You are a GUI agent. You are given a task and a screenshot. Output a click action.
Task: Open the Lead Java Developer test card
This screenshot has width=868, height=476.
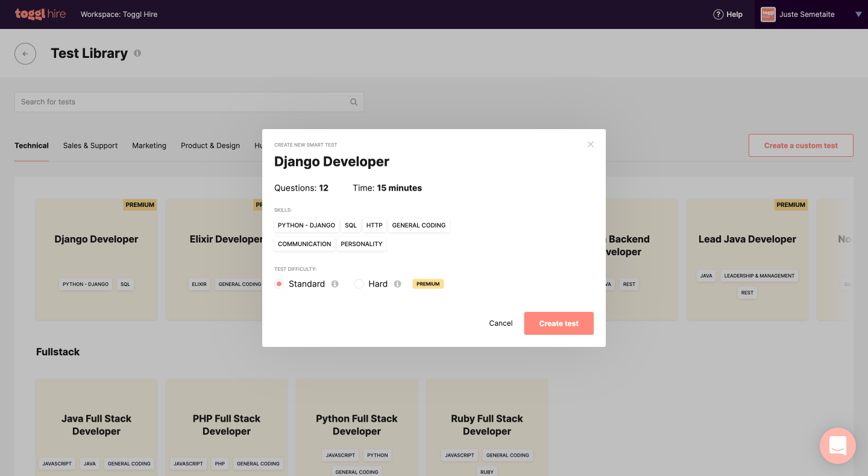pos(747,259)
